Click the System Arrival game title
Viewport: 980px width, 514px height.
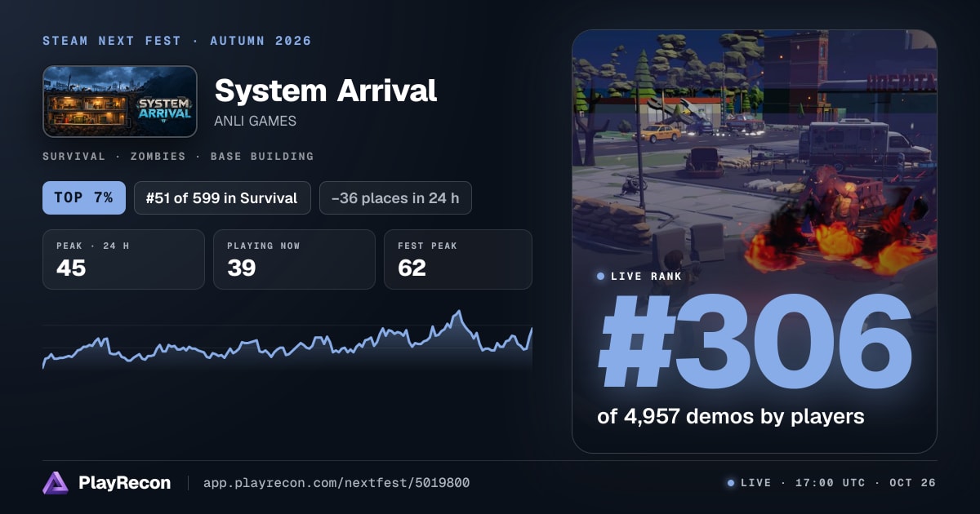point(326,91)
